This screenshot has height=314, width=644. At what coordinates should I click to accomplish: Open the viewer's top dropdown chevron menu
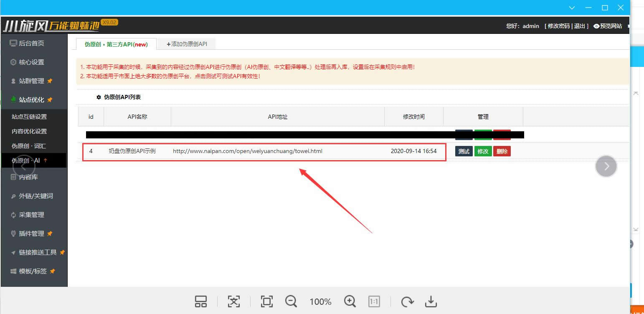coord(572,8)
